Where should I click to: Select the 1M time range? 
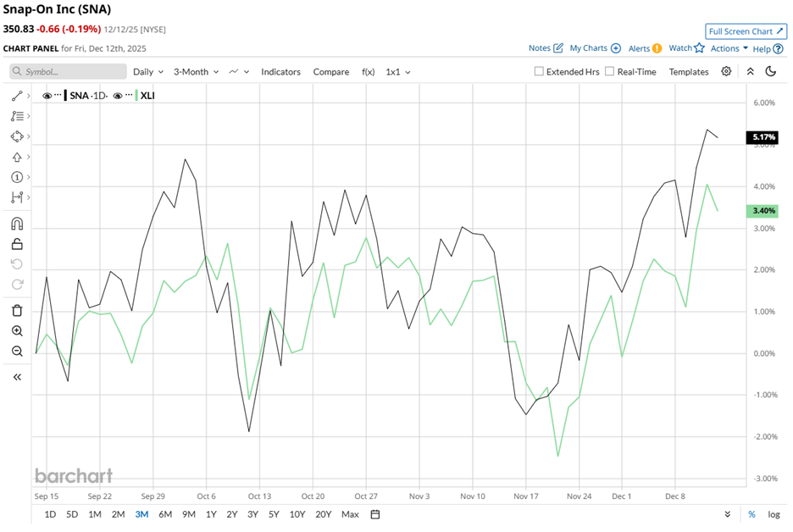(x=95, y=514)
